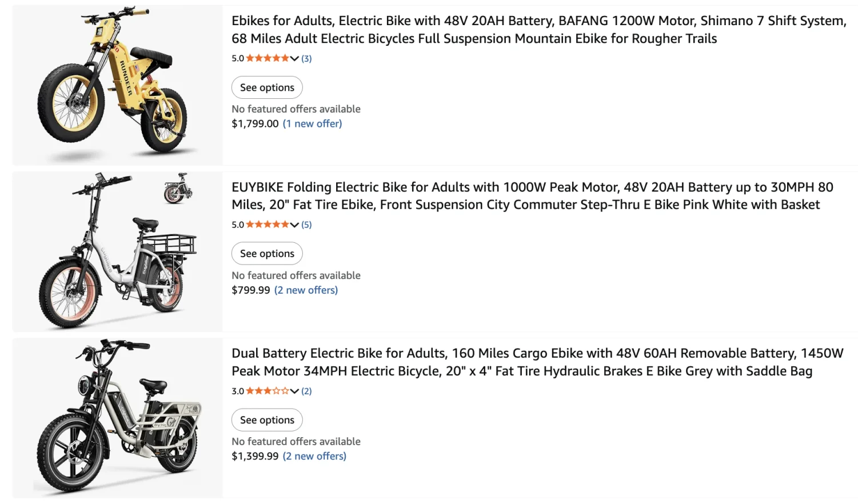Open the 2 reviews for Dual Battery ebike
This screenshot has height=504, width=858.
tap(306, 391)
